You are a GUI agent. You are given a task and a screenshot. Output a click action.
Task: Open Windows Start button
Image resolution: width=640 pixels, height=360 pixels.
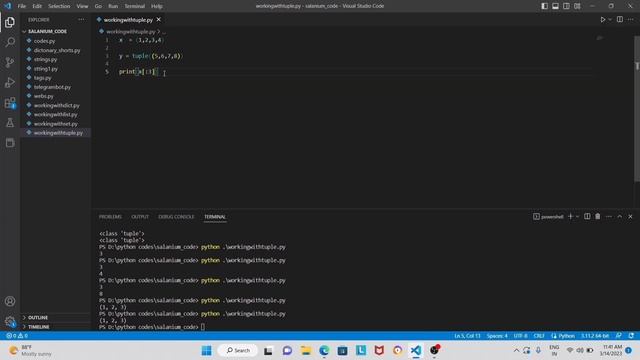pyautogui.click(x=207, y=350)
